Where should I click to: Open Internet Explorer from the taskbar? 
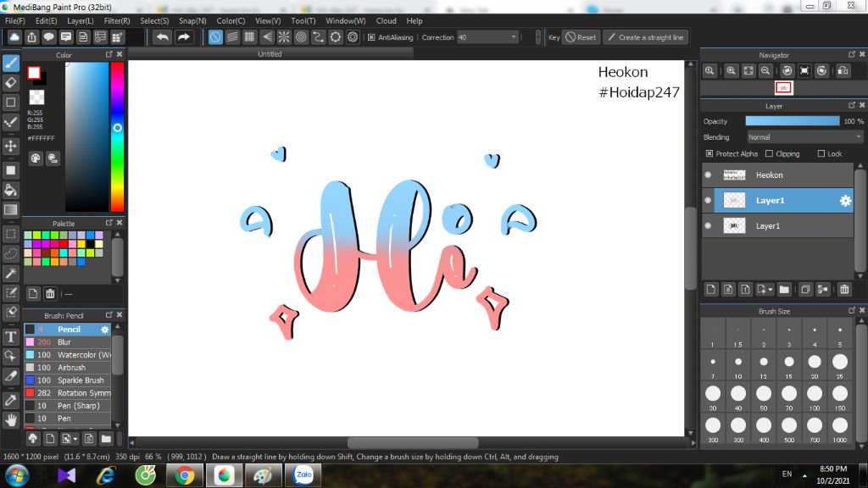106,476
